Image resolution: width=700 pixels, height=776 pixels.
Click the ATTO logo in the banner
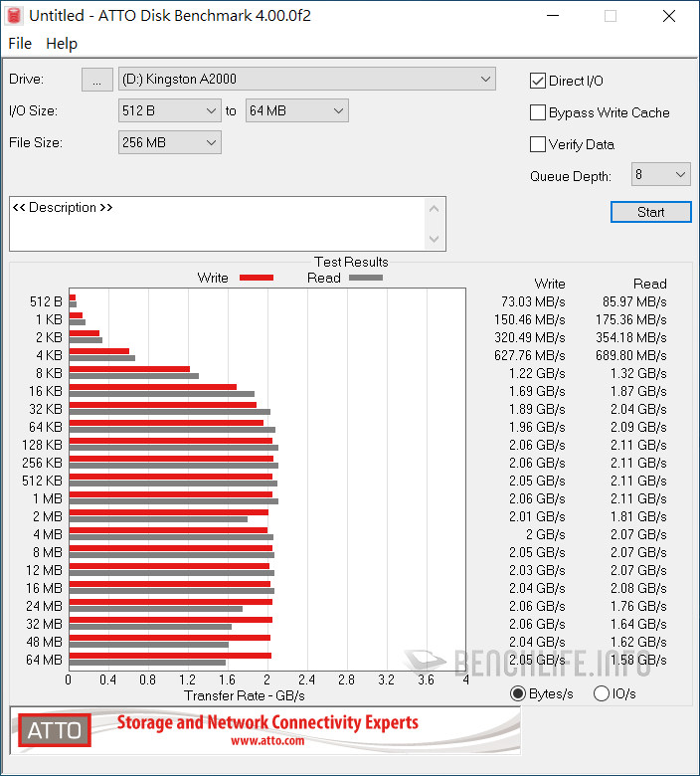[55, 730]
